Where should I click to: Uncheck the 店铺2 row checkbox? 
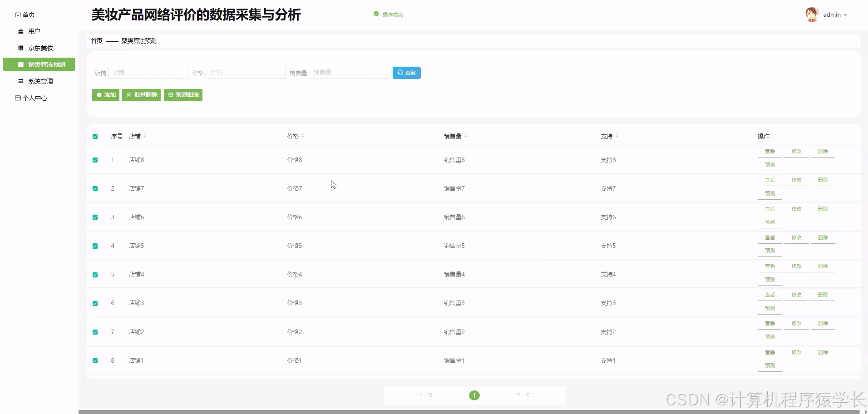click(95, 332)
